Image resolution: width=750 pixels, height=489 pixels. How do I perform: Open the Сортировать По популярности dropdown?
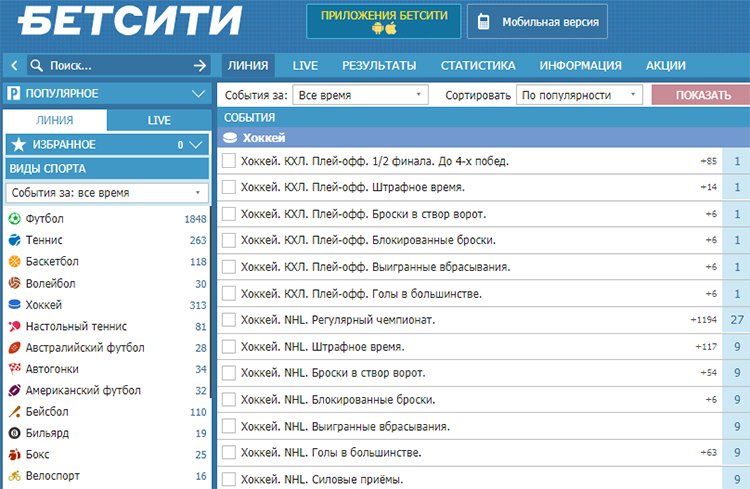click(x=579, y=95)
